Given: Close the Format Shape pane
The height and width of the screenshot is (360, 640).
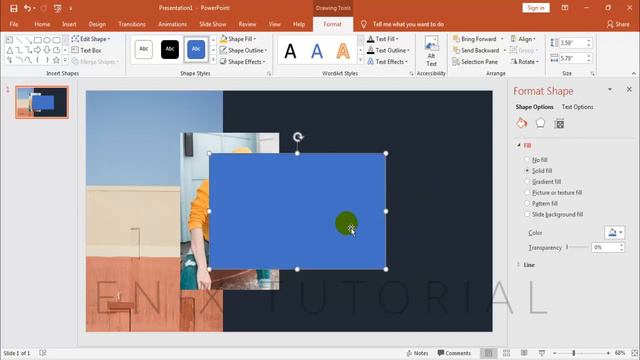Looking at the screenshot, I should point(629,89).
